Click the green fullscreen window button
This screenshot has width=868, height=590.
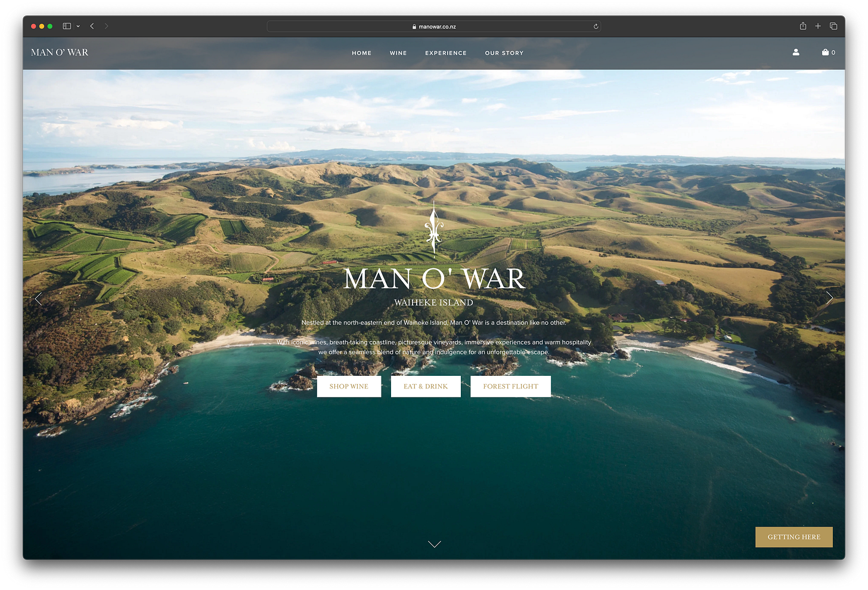tap(50, 26)
